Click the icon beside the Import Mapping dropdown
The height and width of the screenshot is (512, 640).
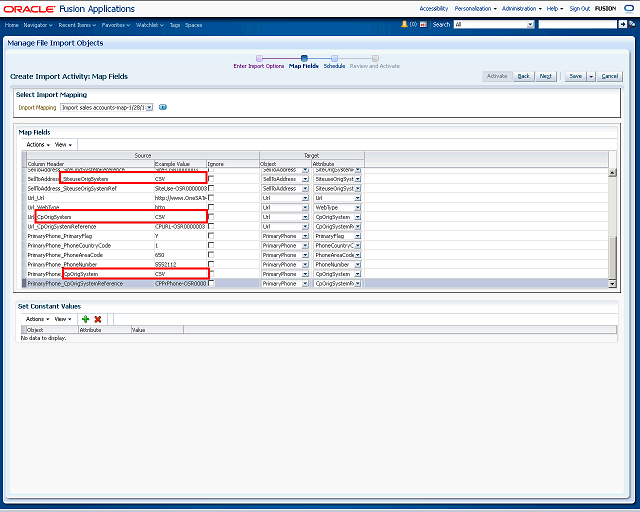click(163, 107)
